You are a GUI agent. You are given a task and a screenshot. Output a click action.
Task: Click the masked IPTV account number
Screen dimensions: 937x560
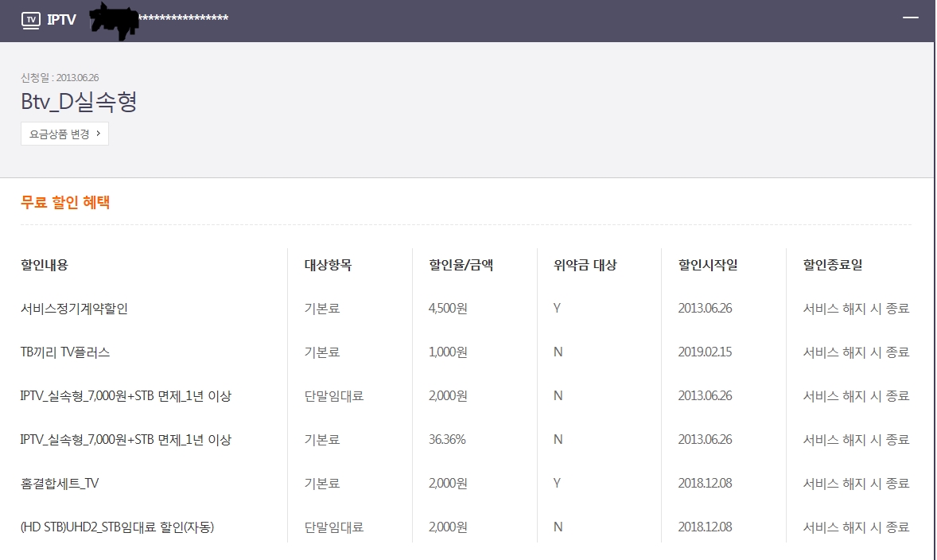(161, 19)
